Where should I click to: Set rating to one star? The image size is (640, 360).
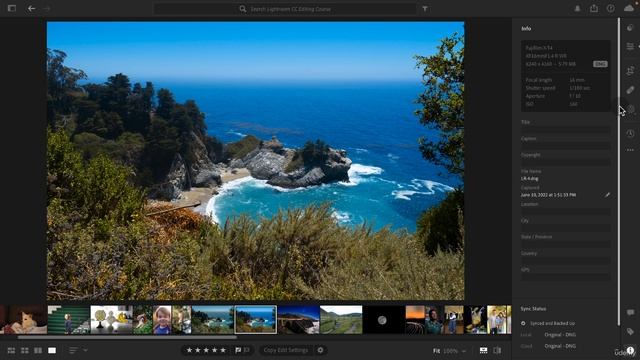click(189, 350)
